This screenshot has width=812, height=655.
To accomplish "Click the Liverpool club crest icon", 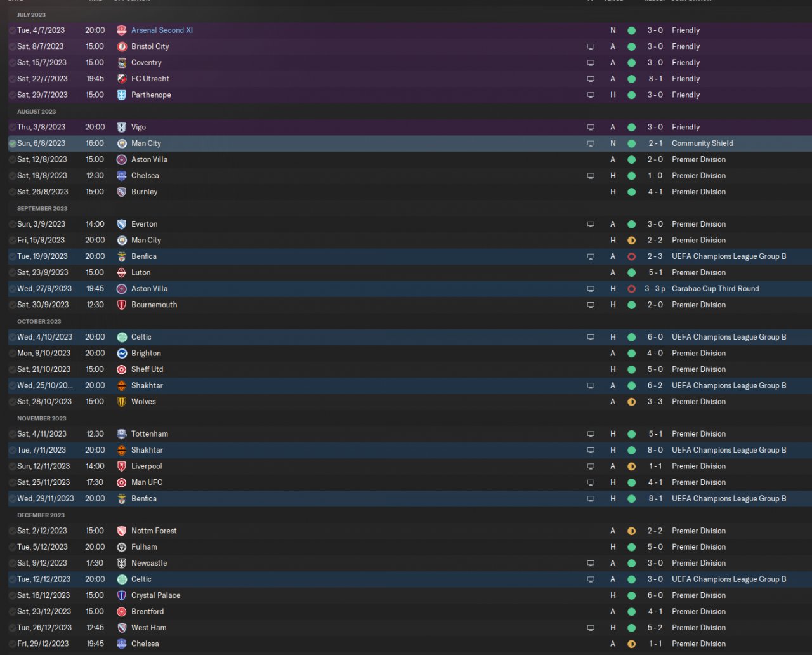I will point(122,466).
